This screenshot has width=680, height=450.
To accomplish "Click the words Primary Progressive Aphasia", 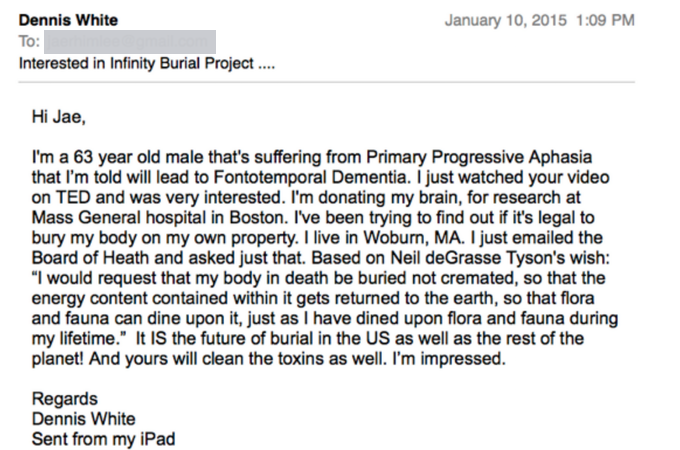I will pos(479,158).
